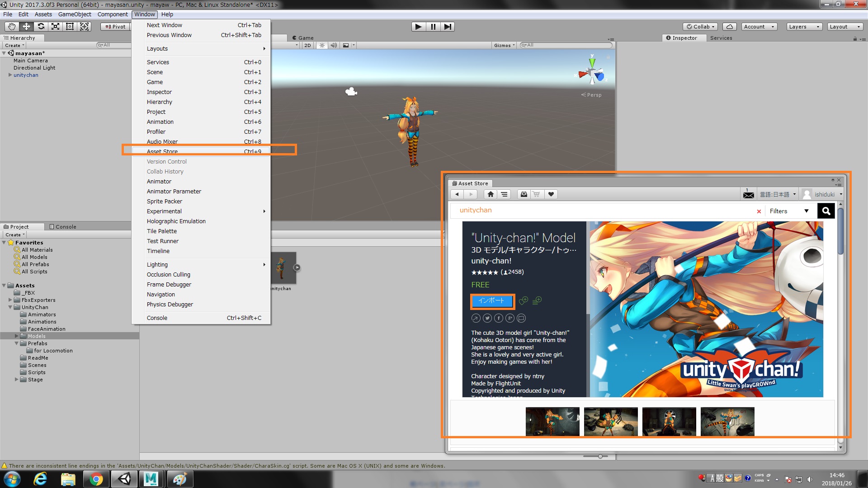The image size is (868, 488).
Task: Click the Unity icon in the taskbar
Action: pos(124,479)
